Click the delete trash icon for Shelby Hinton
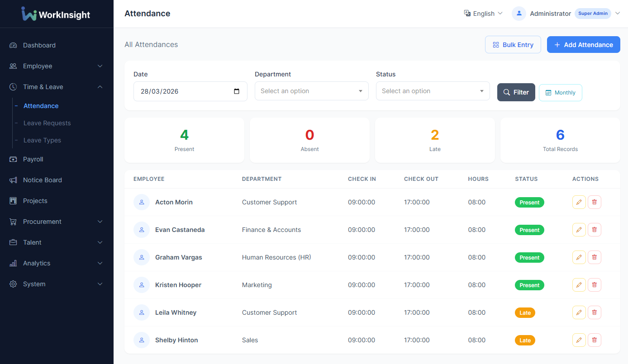Image resolution: width=628 pixels, height=364 pixels. click(x=594, y=340)
